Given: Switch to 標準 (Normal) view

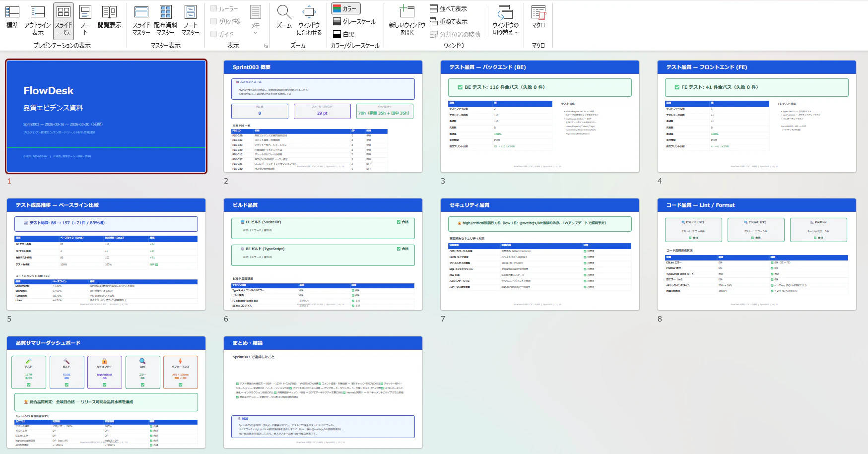Looking at the screenshot, I should pos(12,18).
